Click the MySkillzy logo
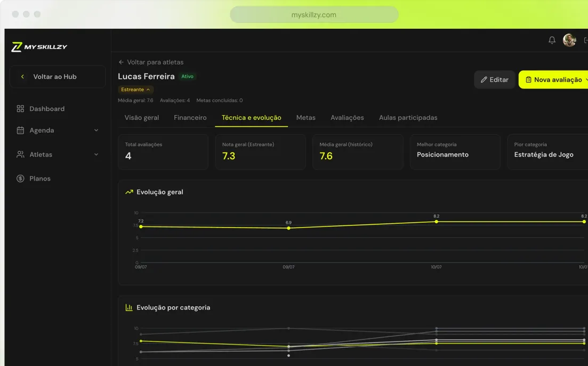Image resolution: width=588 pixels, height=366 pixels. coord(39,47)
